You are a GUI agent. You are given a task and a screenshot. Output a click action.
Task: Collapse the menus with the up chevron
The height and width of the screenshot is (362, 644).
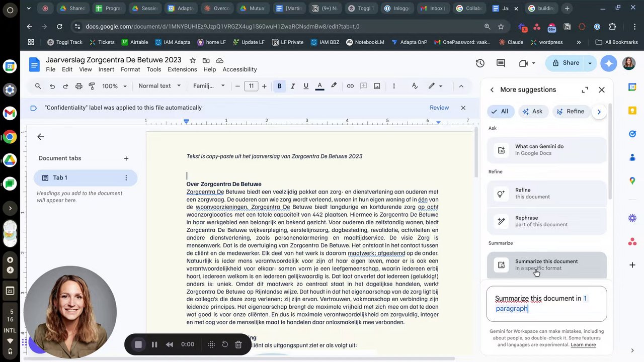tap(461, 86)
